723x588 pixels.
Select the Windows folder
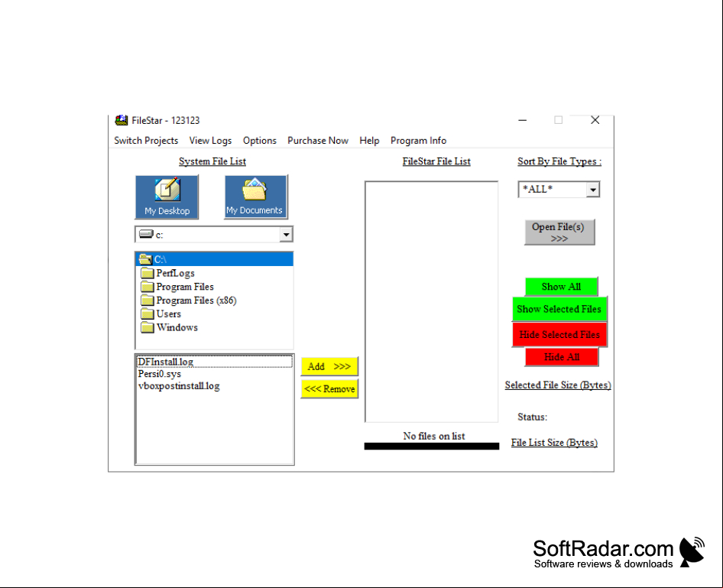169,327
